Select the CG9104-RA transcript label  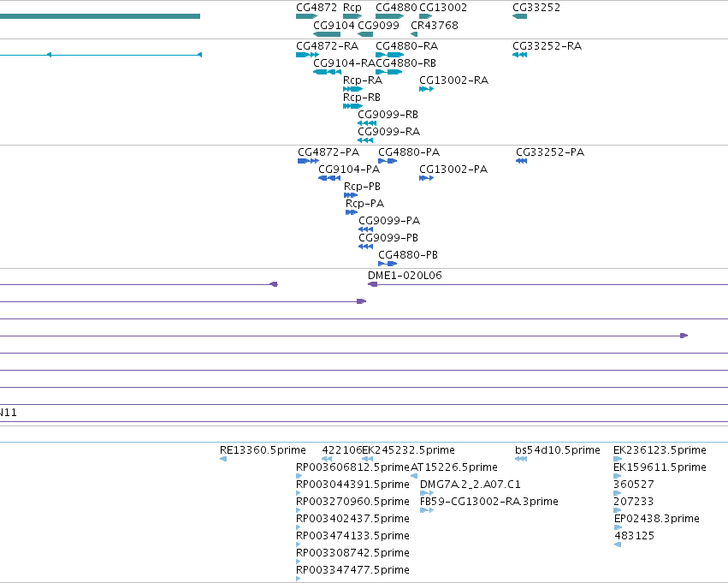coord(345,63)
